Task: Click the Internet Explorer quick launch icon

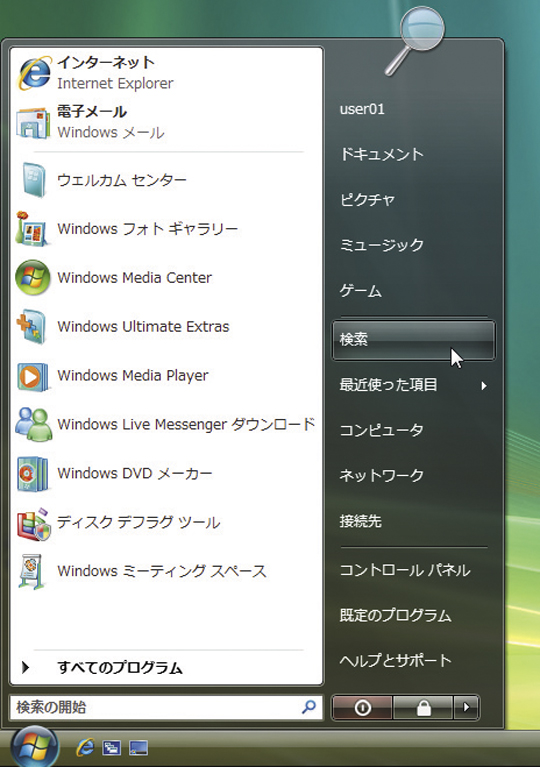Action: pyautogui.click(x=85, y=747)
